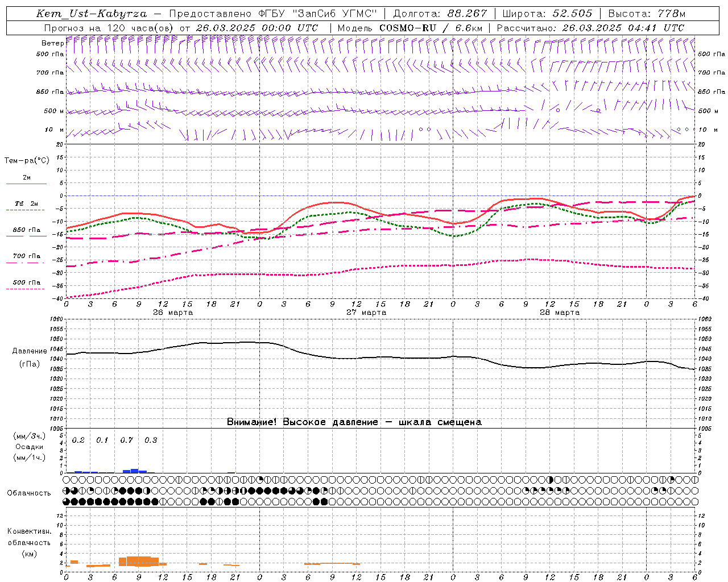The width and height of the screenshot is (728, 582).
Task: Click the '28 марта' date label
Action: [x=560, y=312]
